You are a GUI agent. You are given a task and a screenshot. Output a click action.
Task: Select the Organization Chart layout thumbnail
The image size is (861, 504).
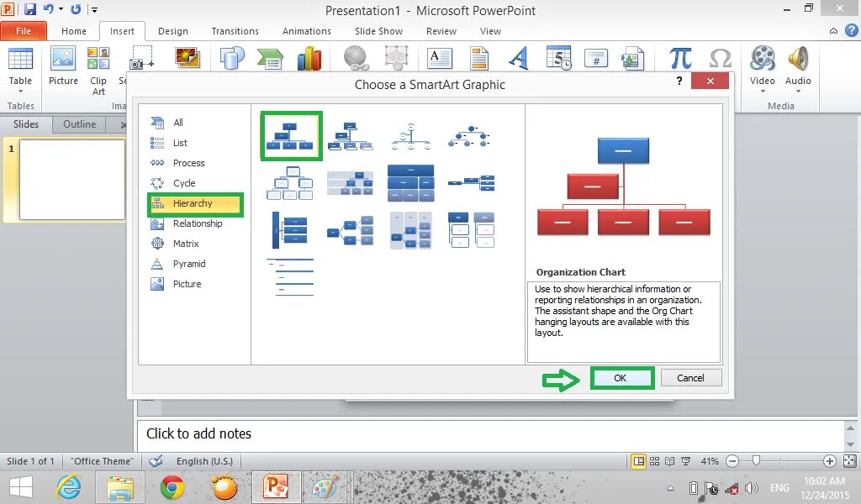coord(290,136)
